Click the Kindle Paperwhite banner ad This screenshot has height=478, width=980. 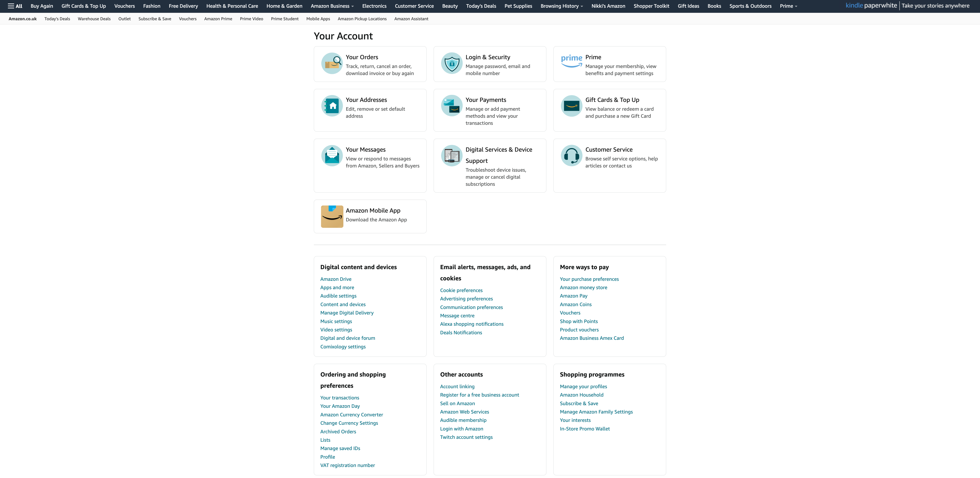tap(907, 6)
